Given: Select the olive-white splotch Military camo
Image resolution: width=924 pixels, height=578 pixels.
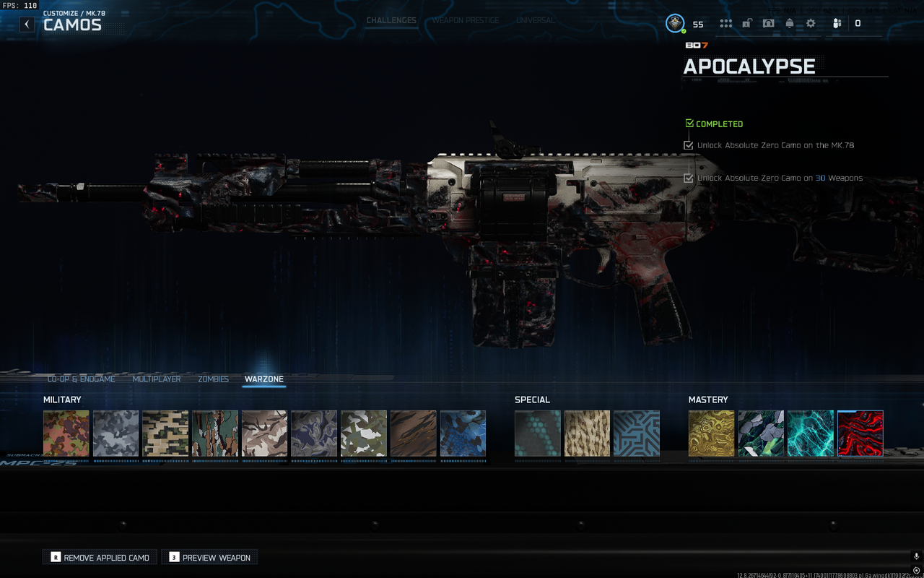Looking at the screenshot, I should [364, 433].
